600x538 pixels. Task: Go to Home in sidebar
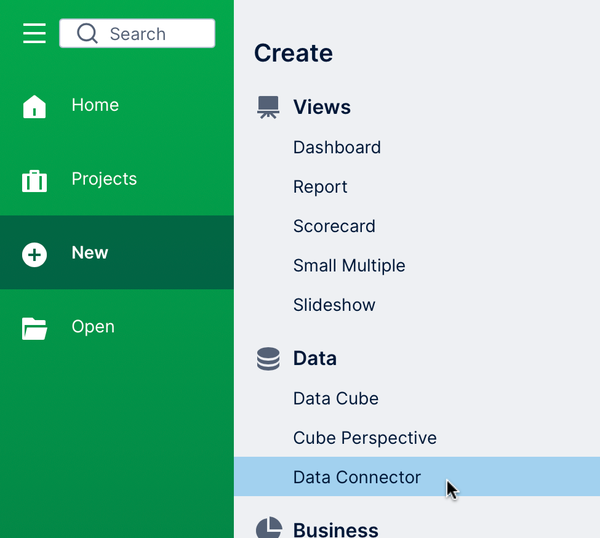point(117,105)
